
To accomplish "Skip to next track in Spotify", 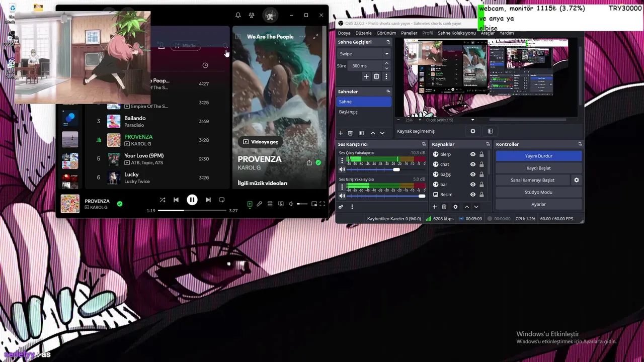I will (208, 200).
